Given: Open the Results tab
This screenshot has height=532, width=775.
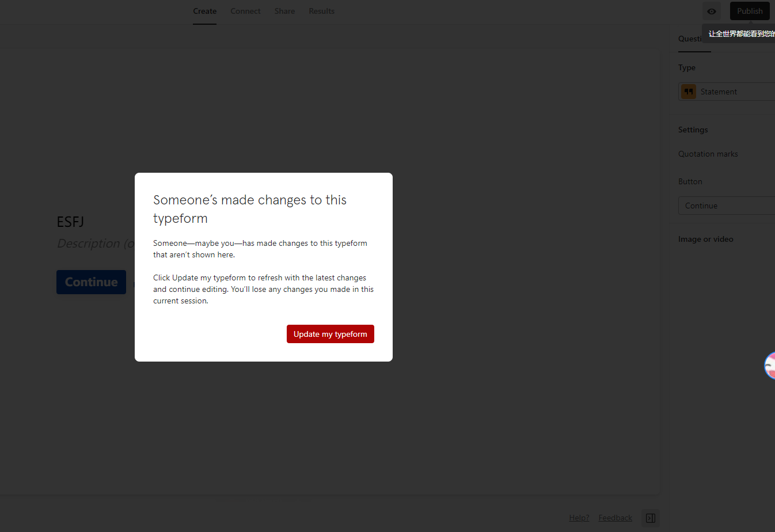Looking at the screenshot, I should pyautogui.click(x=321, y=11).
